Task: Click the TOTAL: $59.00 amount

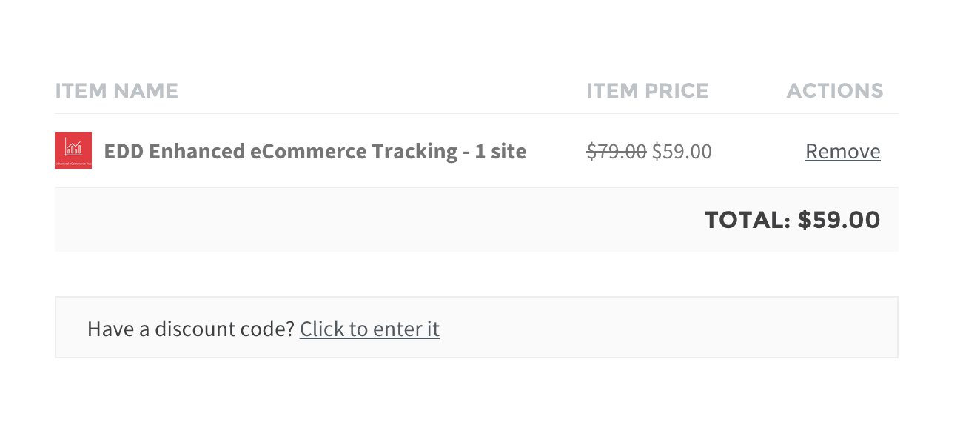Action: coord(839,220)
